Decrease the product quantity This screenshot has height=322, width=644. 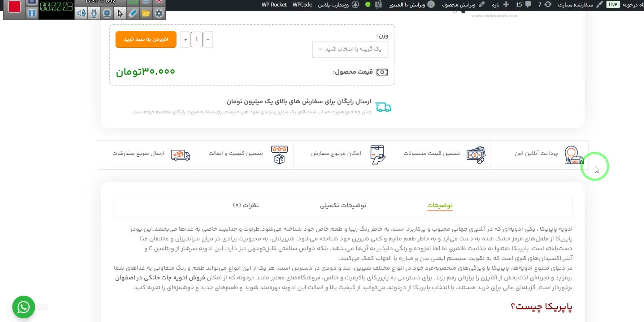point(208,39)
